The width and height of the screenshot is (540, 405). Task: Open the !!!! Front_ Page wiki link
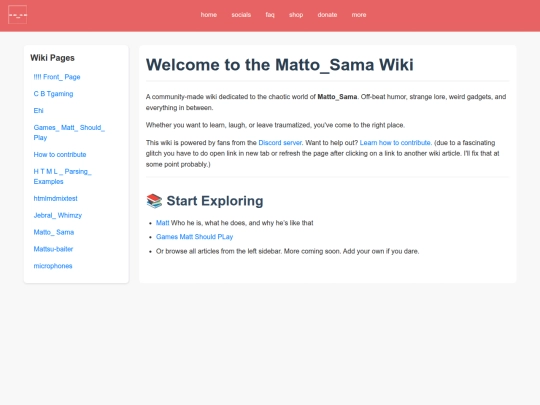tap(57, 77)
